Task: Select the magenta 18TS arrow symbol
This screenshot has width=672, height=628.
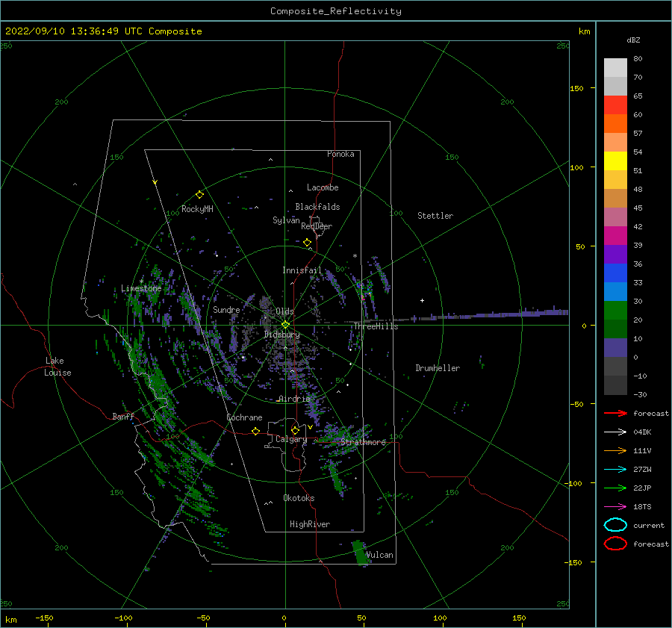Action: point(615,507)
